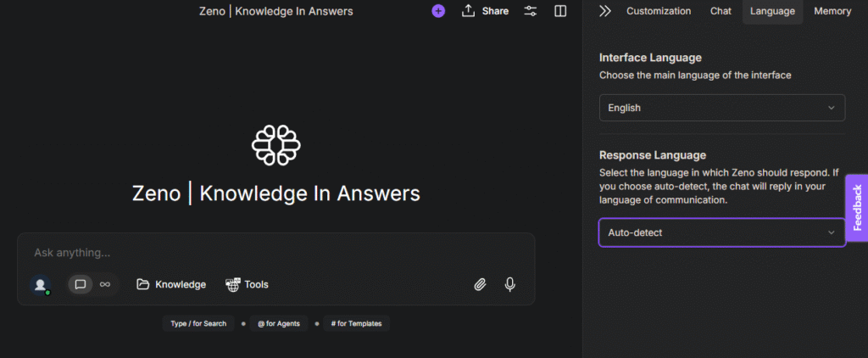Open the settings sliders icon
Image resolution: width=868 pixels, height=358 pixels.
[x=531, y=11]
